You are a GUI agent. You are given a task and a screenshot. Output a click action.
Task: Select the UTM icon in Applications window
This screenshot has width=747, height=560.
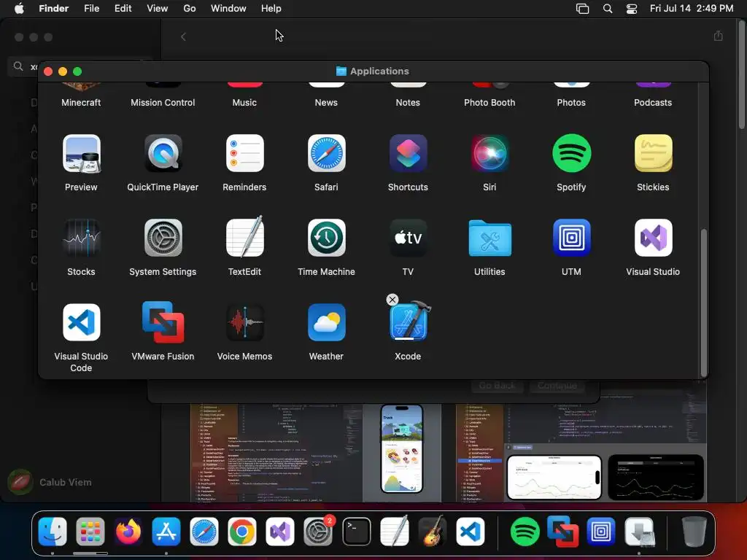[x=572, y=238]
